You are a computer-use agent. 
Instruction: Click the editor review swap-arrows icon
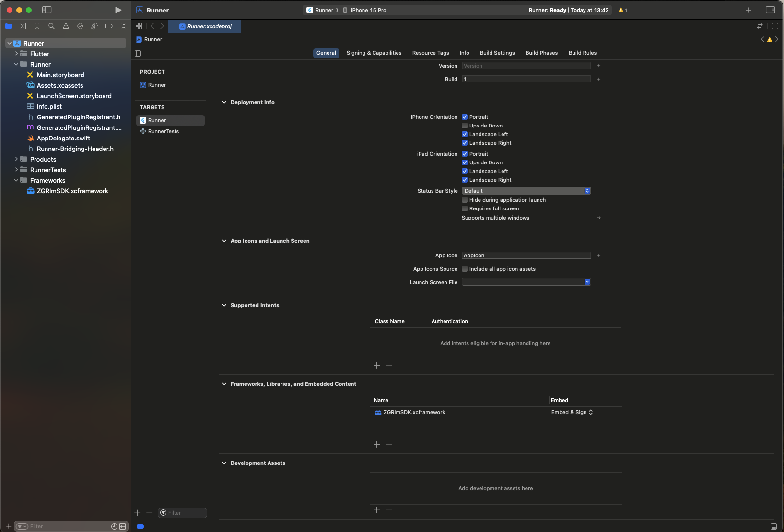click(x=760, y=26)
